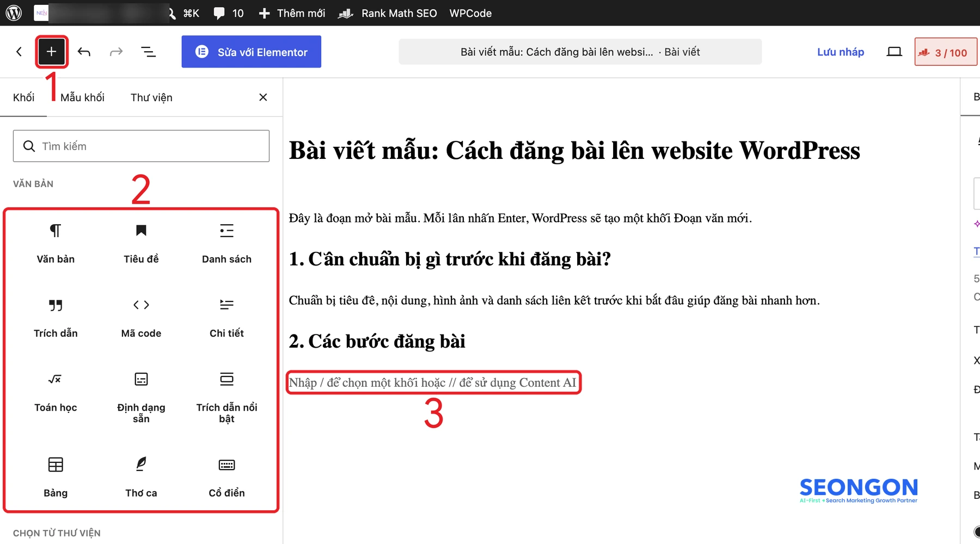Screen dimensions: 980x544
Task: Select heading '2. Các bước đăng bài'
Action: (377, 341)
